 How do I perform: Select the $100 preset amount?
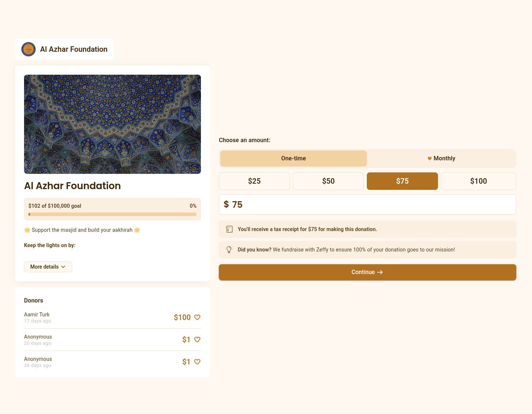tap(478, 181)
